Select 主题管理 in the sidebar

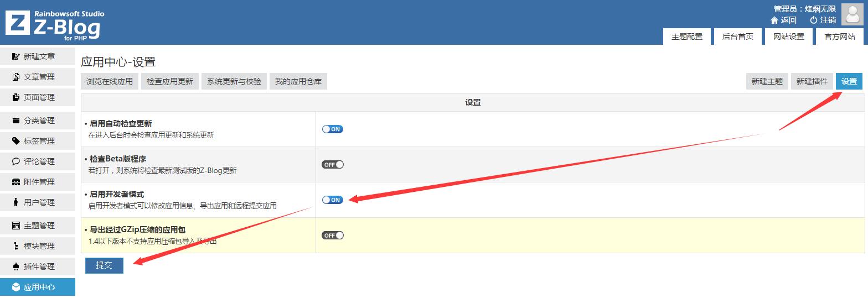coord(38,226)
